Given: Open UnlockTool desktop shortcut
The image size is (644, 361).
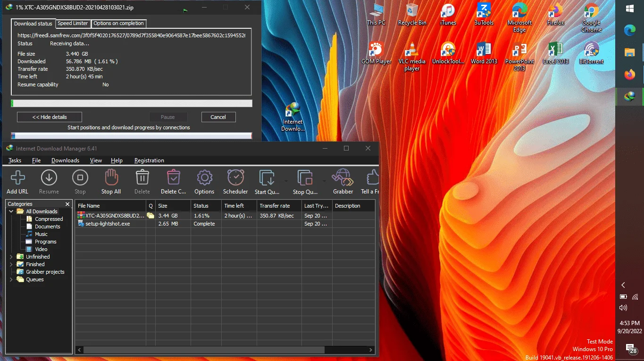Looking at the screenshot, I should point(448,53).
